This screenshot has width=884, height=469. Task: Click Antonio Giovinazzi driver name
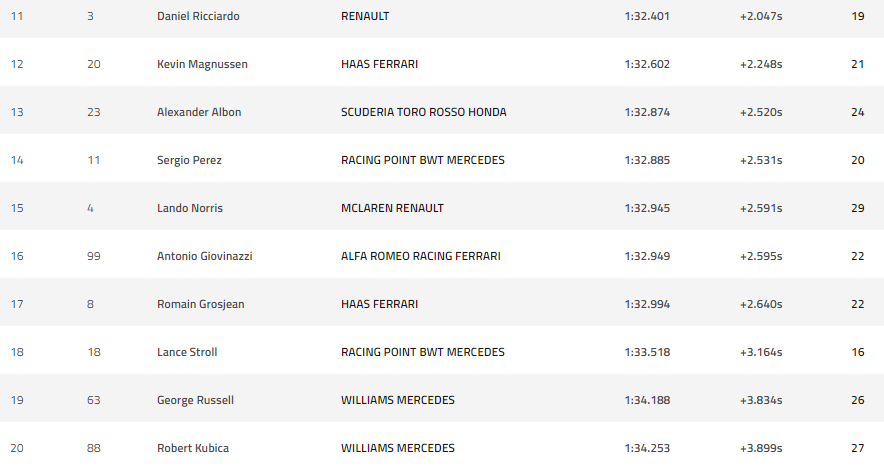tap(204, 256)
